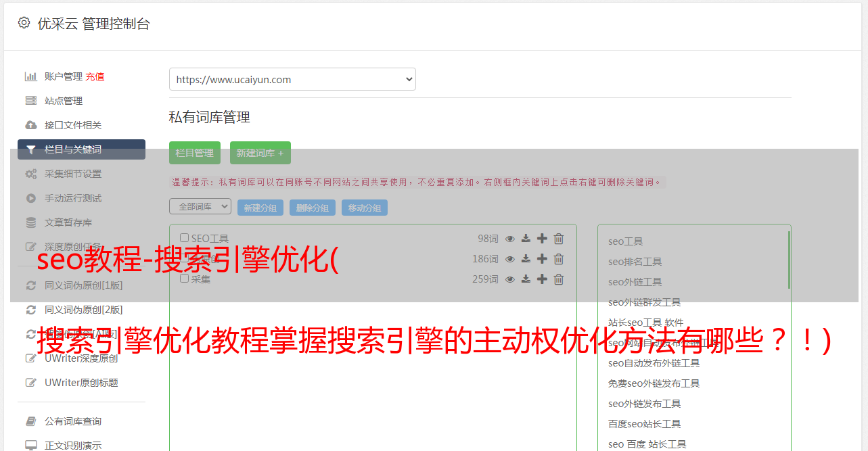
Task: Click the 259词 count on the 采集 row
Action: [x=485, y=279]
